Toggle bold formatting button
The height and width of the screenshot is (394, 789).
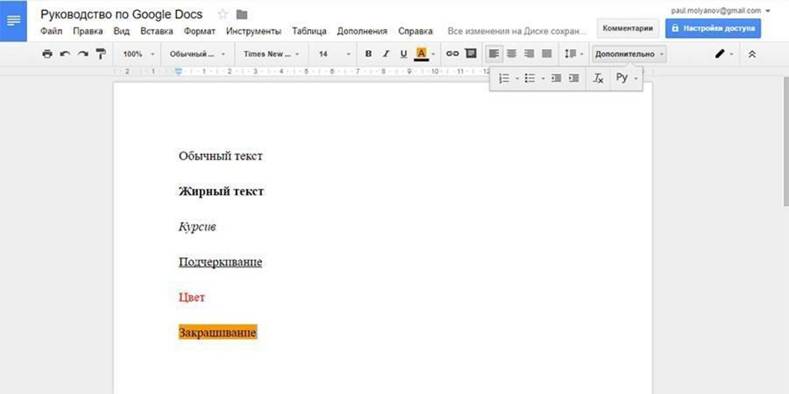[368, 54]
